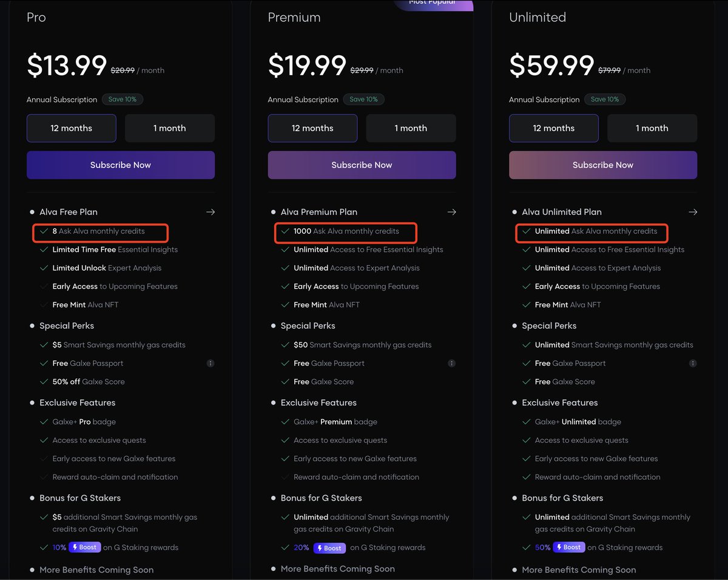Click the 50% Boost badge in Unlimited plan

click(x=568, y=547)
